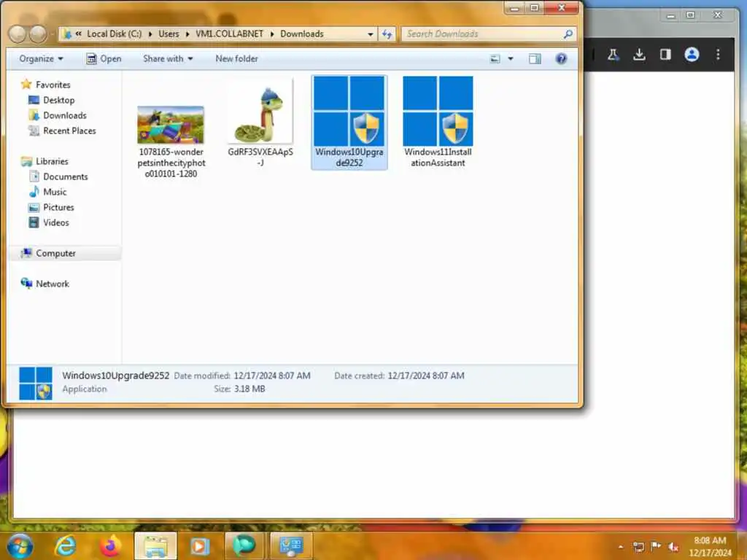The width and height of the screenshot is (747, 560).
Task: Select the Windows11InstallationAssistant application icon
Action: click(438, 122)
